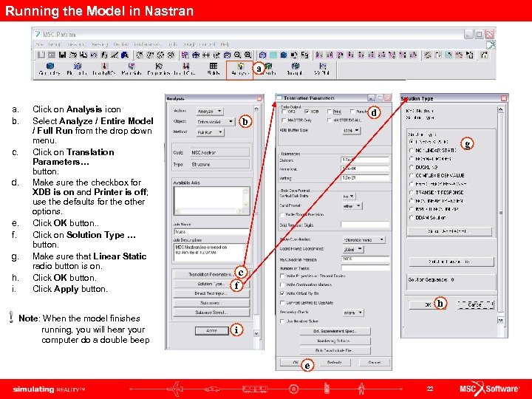Open the Materials application icon
This screenshot has height=399, width=532.
132,69
